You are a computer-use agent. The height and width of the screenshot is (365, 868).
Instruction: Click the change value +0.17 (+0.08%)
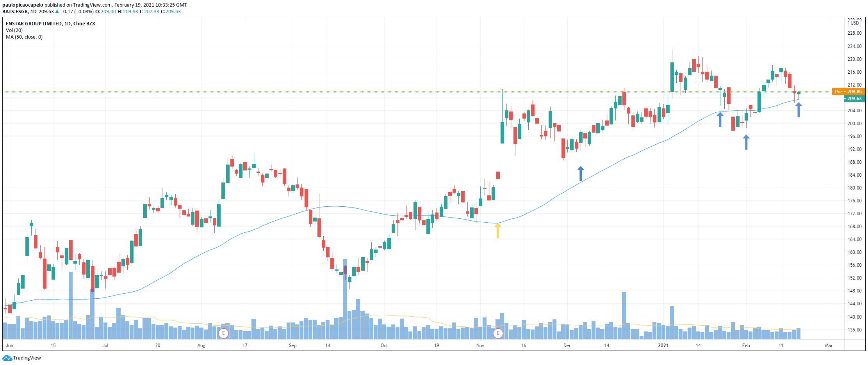(x=77, y=12)
